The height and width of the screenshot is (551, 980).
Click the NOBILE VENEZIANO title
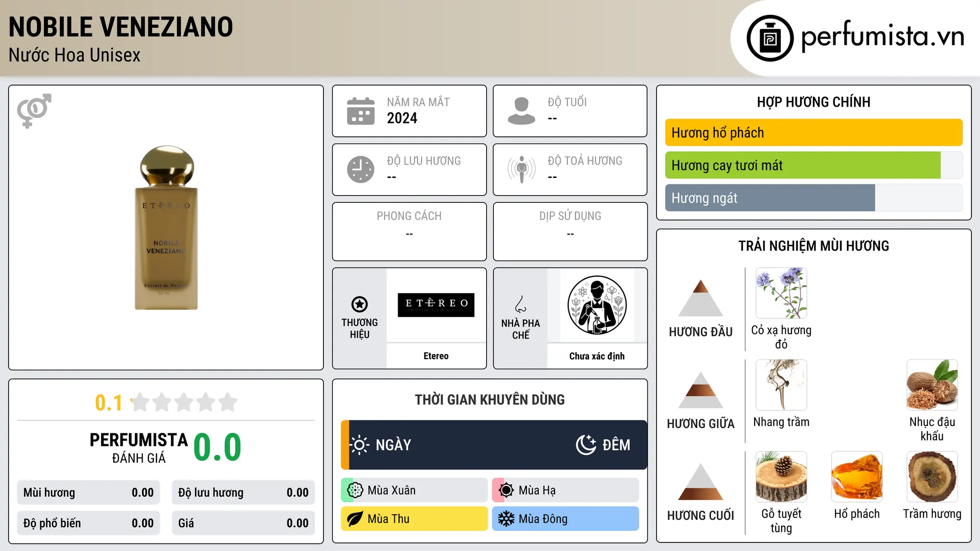tap(121, 27)
